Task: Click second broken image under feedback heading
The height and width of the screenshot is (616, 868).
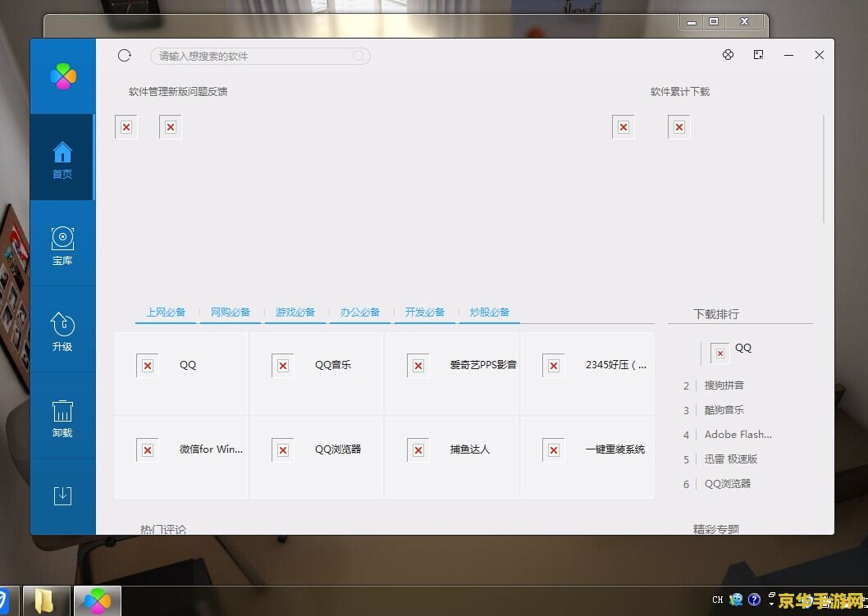Action: [x=171, y=127]
